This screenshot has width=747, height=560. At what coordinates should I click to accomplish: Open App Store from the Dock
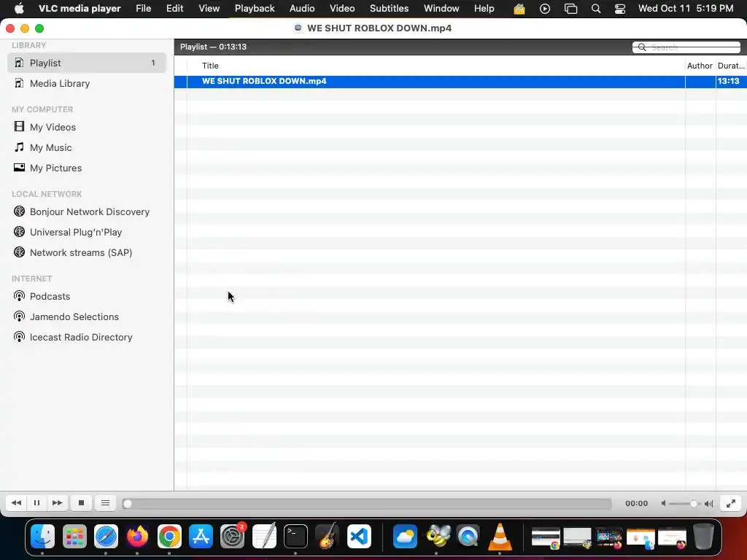(x=201, y=537)
